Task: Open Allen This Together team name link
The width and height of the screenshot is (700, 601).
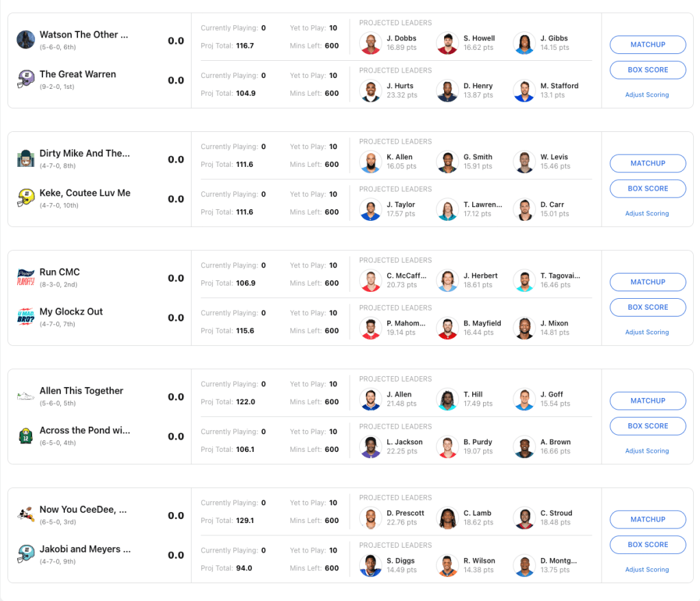Action: pyautogui.click(x=81, y=391)
